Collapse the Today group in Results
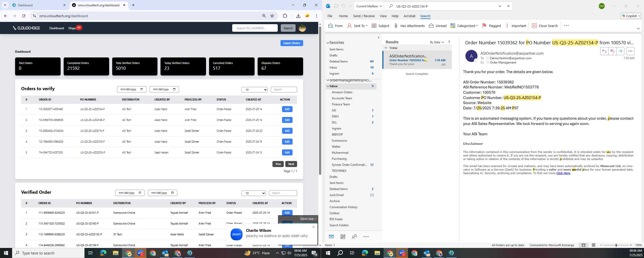 (x=386, y=48)
